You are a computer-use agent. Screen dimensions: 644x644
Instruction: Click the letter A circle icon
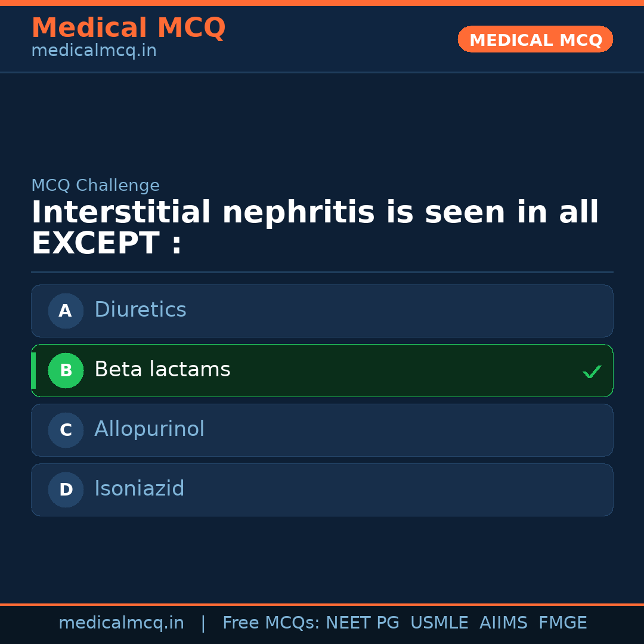(x=66, y=311)
